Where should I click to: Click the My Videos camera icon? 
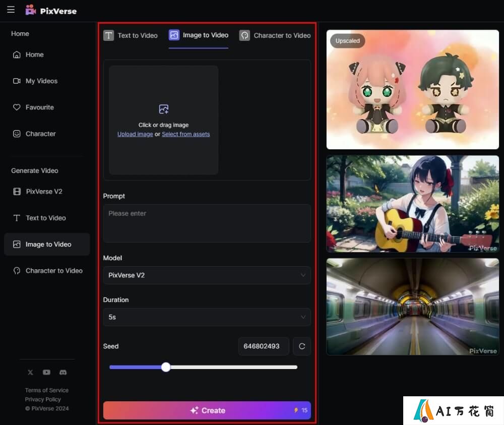(x=17, y=81)
